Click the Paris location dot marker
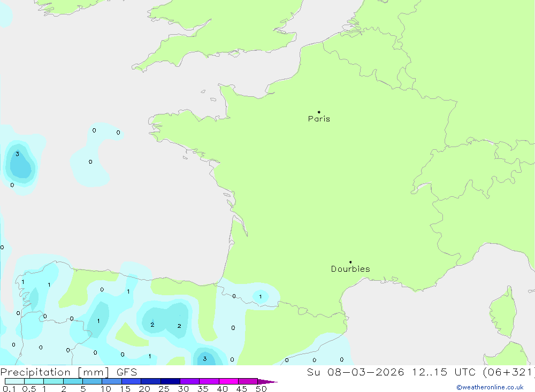This screenshot has width=535, height=392. pos(319,112)
